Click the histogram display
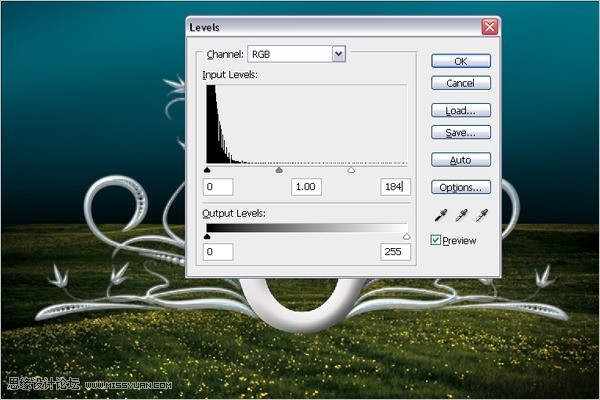The width and height of the screenshot is (600, 400). pos(307,124)
